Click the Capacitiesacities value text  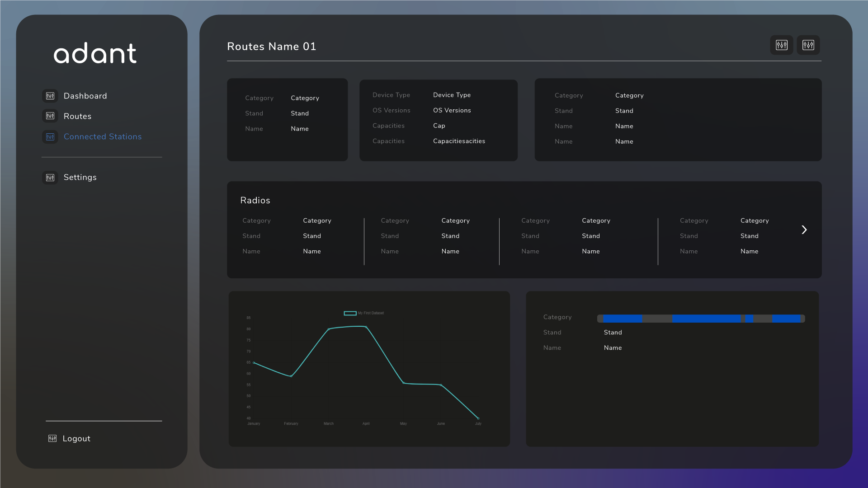click(x=459, y=141)
